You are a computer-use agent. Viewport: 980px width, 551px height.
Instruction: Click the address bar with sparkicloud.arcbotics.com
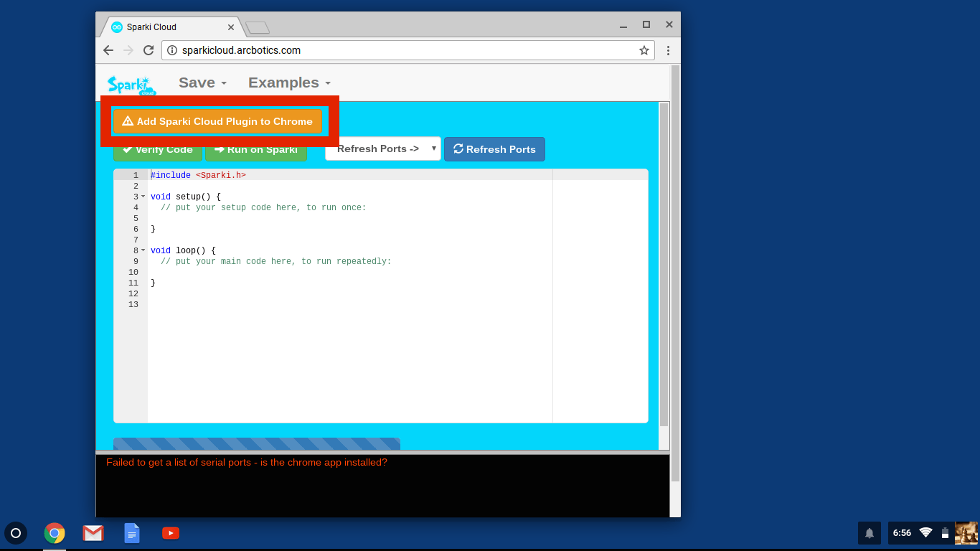point(408,50)
